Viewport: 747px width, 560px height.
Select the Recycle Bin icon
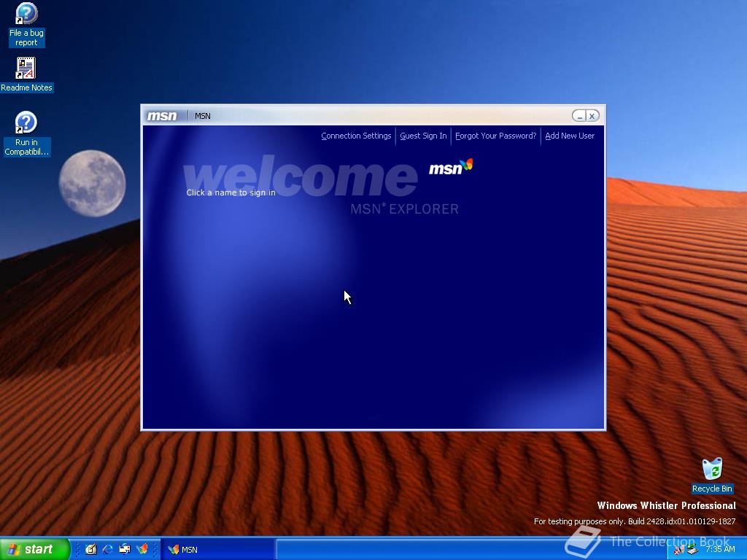click(x=712, y=475)
